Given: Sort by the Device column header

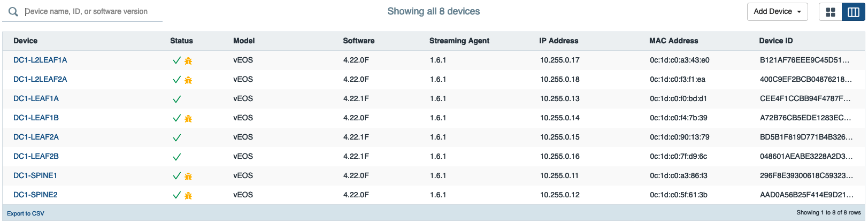Looking at the screenshot, I should coord(25,41).
